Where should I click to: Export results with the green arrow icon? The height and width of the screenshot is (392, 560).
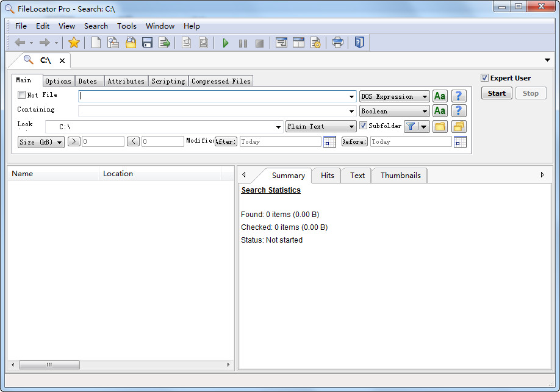pos(164,43)
